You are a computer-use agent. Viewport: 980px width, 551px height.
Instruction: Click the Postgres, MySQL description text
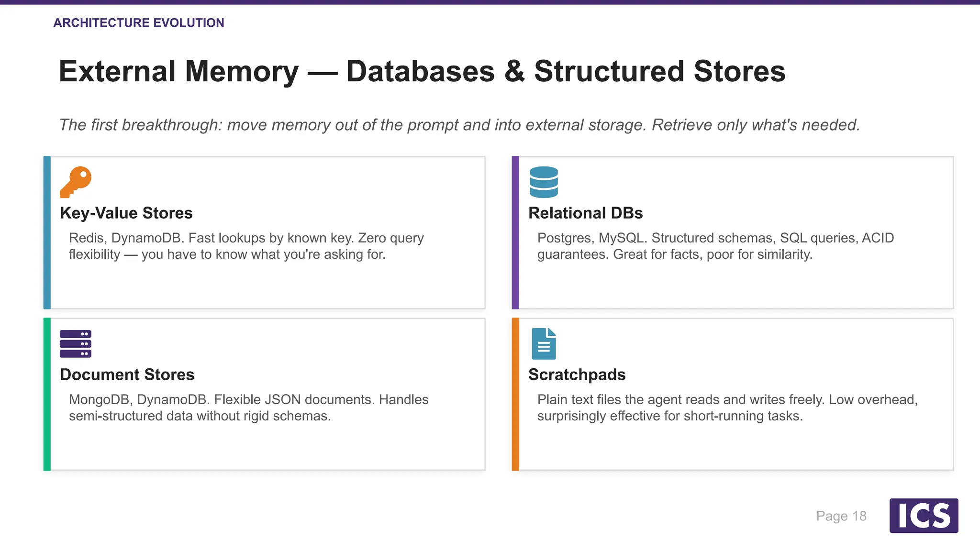tap(715, 246)
